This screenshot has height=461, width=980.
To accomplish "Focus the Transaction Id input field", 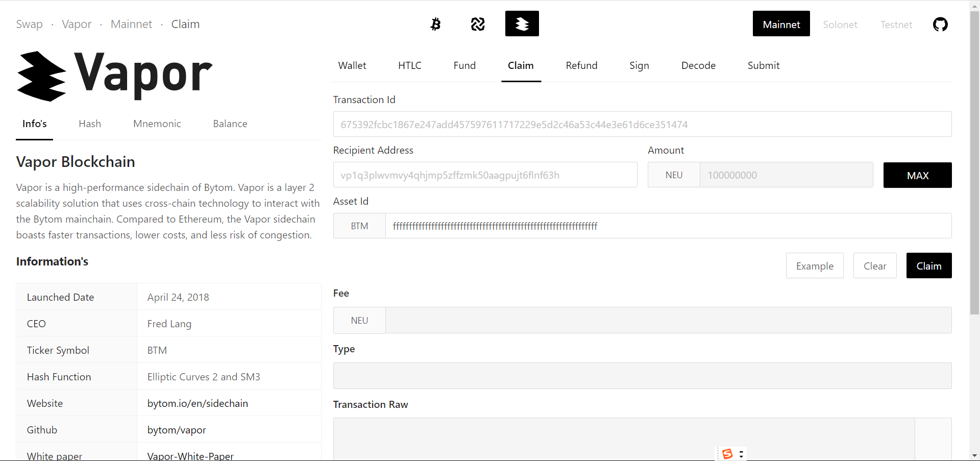I will pyautogui.click(x=642, y=124).
